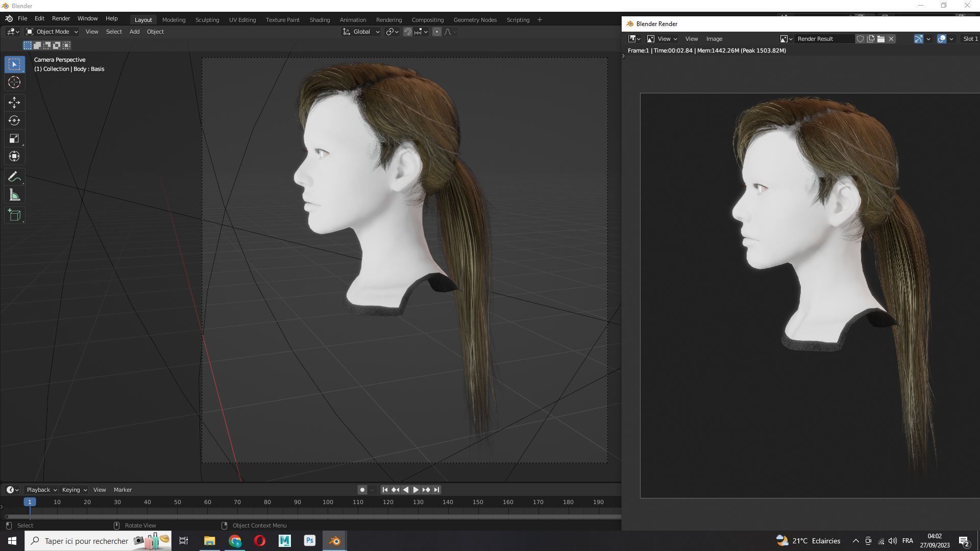Open the 3D viewport editor type menu
Screen dimensions: 980x551
tap(13, 32)
